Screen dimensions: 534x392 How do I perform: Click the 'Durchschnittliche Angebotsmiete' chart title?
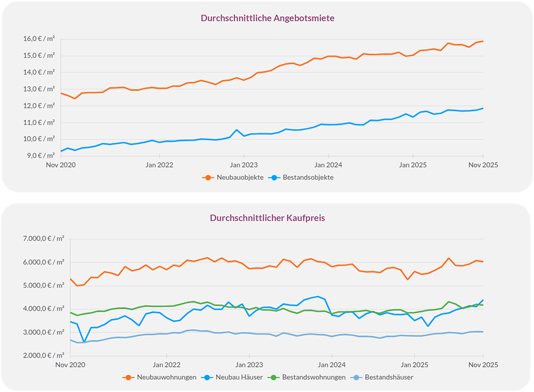[267, 18]
